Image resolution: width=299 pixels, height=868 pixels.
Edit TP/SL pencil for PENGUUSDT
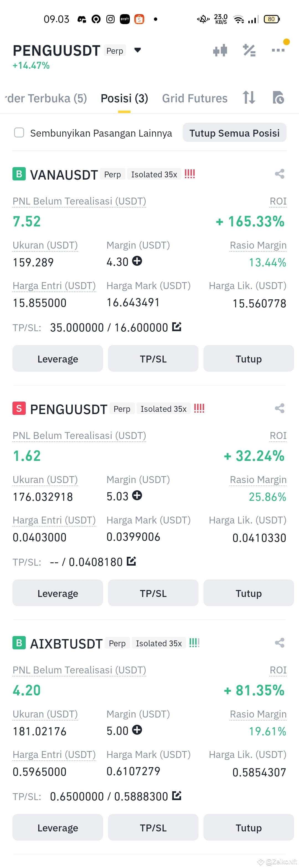point(131,561)
